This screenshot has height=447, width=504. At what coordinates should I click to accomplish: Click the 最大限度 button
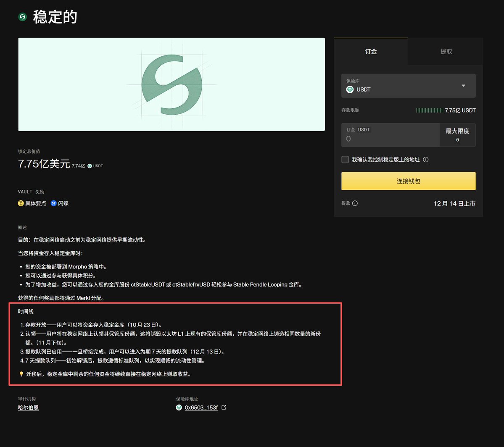click(457, 135)
